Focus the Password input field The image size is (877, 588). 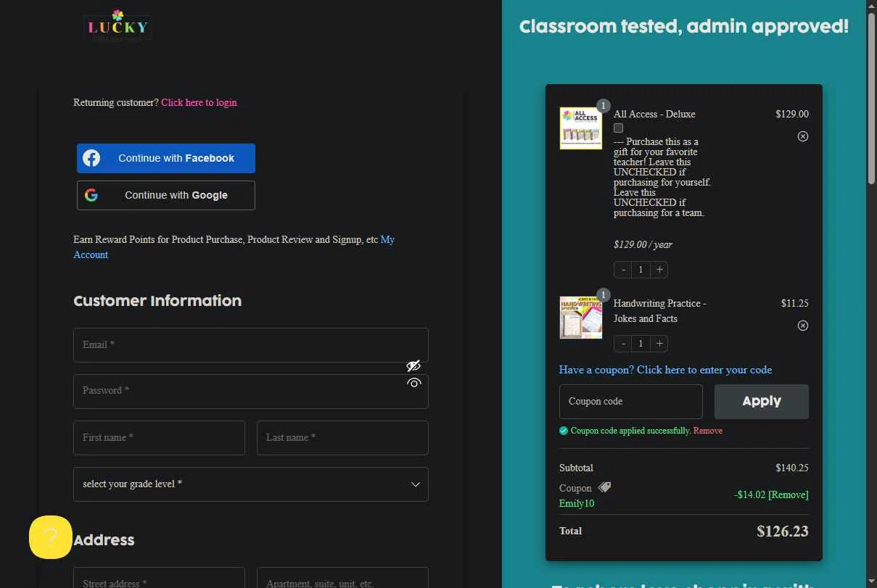251,392
